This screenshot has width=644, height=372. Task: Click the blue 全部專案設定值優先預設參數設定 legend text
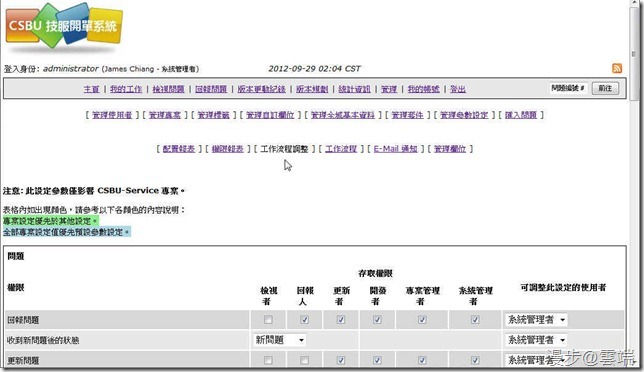67,232
